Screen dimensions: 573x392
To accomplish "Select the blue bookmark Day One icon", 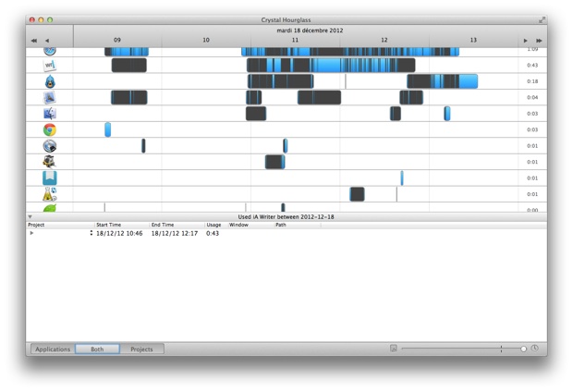I will (50, 178).
